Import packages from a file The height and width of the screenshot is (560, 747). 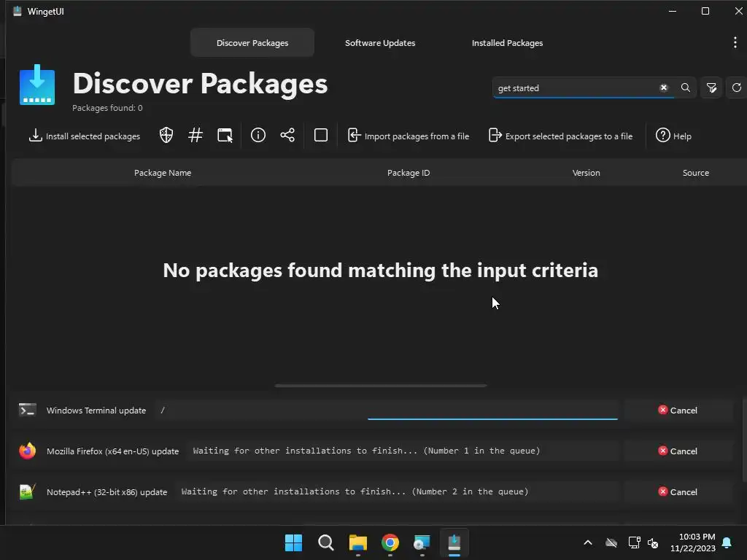[409, 136]
